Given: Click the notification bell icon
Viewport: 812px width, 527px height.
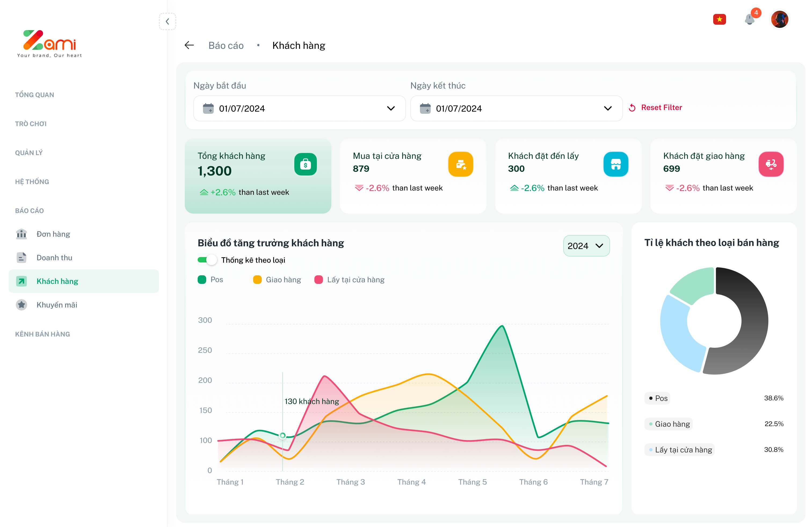Looking at the screenshot, I should tap(749, 19).
